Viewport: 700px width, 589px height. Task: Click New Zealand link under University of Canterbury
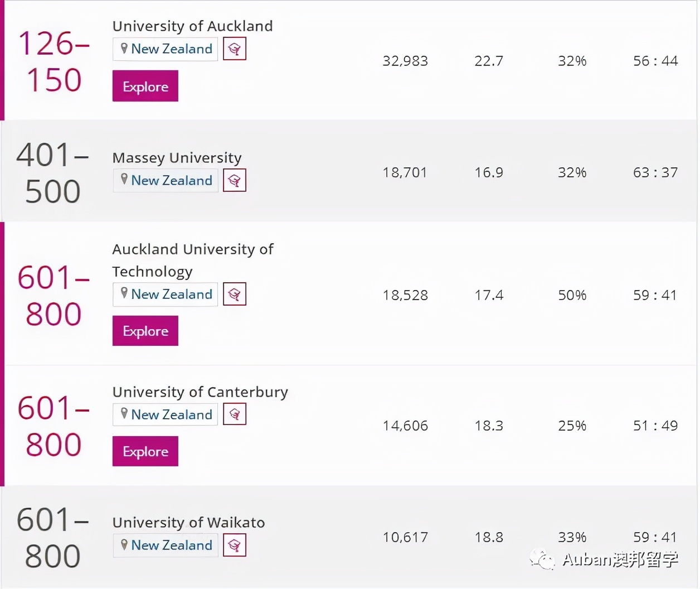tap(172, 415)
